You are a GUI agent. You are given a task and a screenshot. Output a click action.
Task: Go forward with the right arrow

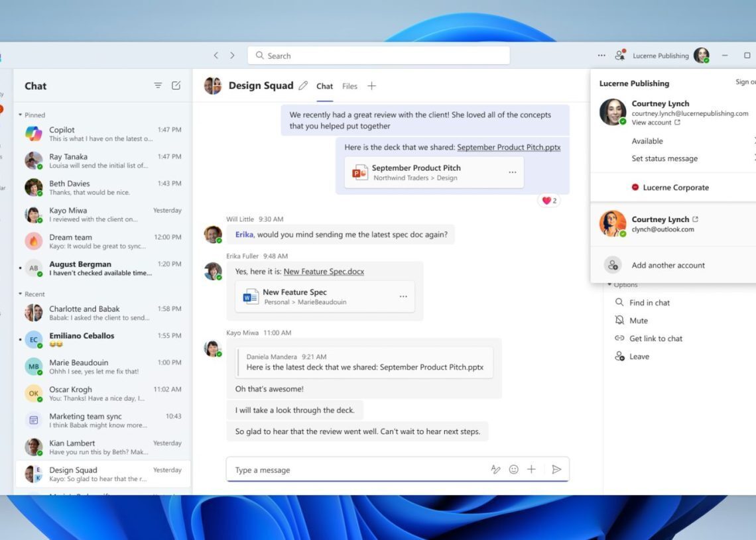(232, 56)
